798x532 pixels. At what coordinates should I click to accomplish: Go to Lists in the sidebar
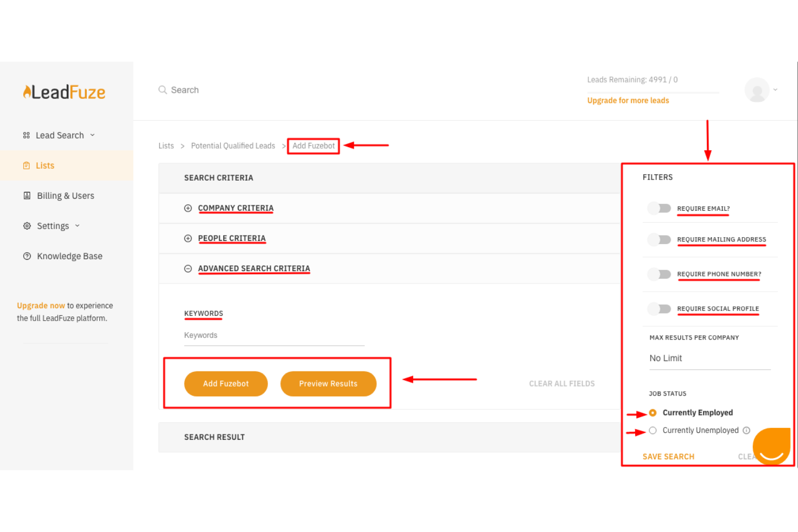[45, 165]
